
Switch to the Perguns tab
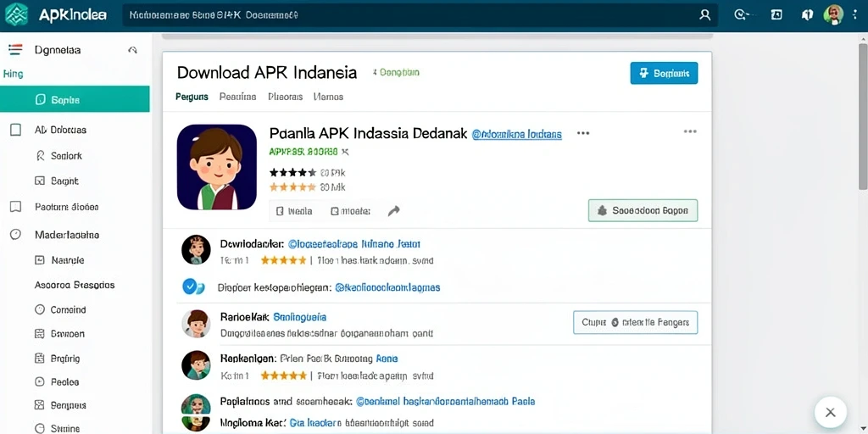coord(192,97)
